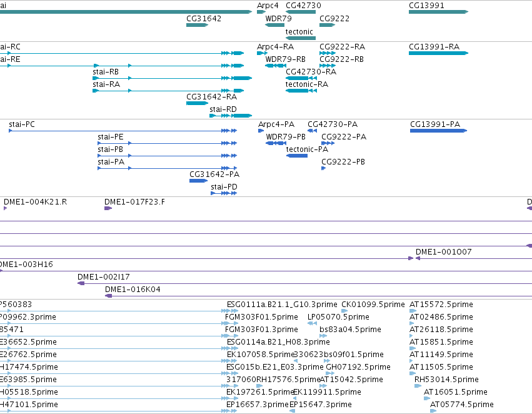Image resolution: width=532 pixels, height=414 pixels.
Task: Click the bs83a04.5prime EST label
Action: click(350, 330)
